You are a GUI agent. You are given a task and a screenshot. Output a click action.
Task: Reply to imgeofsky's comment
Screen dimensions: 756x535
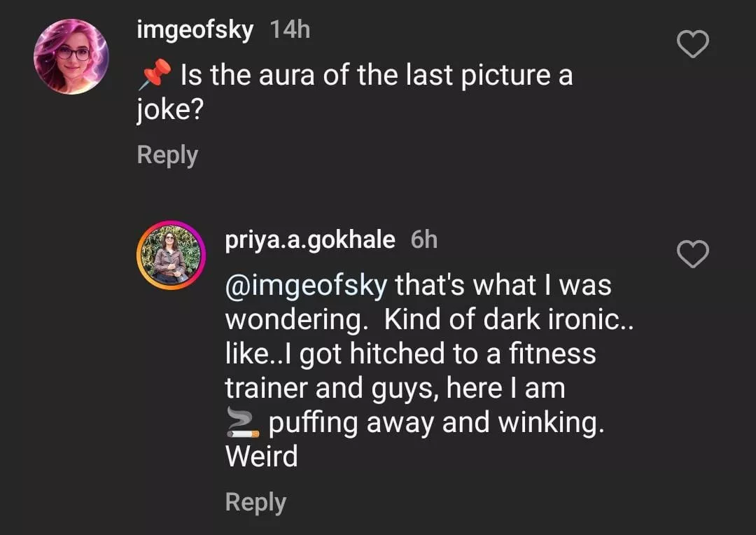click(x=167, y=155)
